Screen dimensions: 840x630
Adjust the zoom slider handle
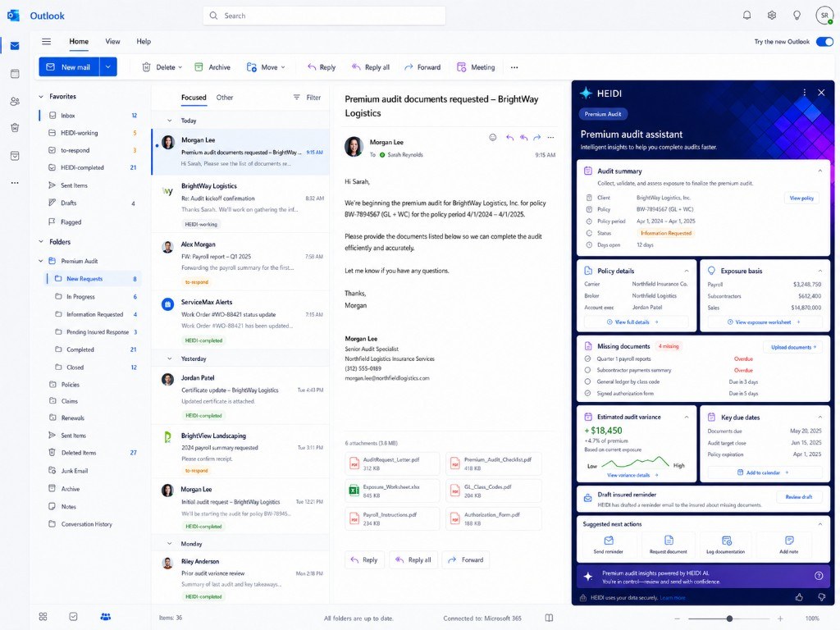729,619
